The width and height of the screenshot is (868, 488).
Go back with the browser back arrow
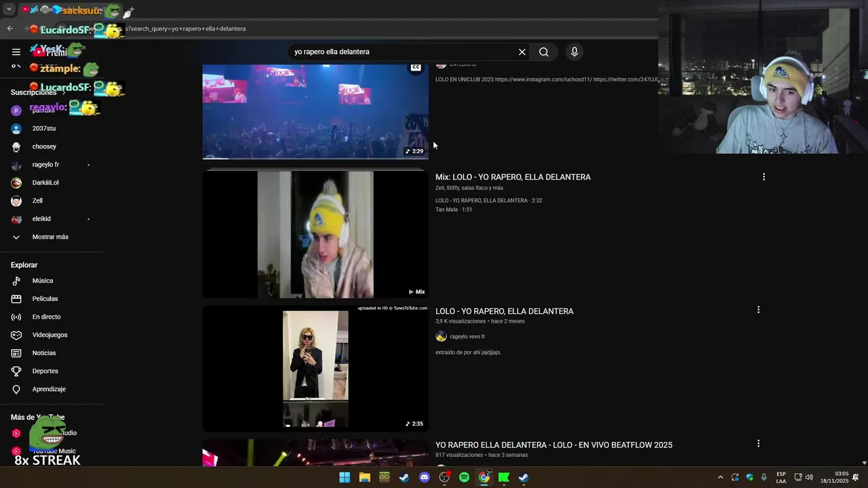tap(9, 28)
